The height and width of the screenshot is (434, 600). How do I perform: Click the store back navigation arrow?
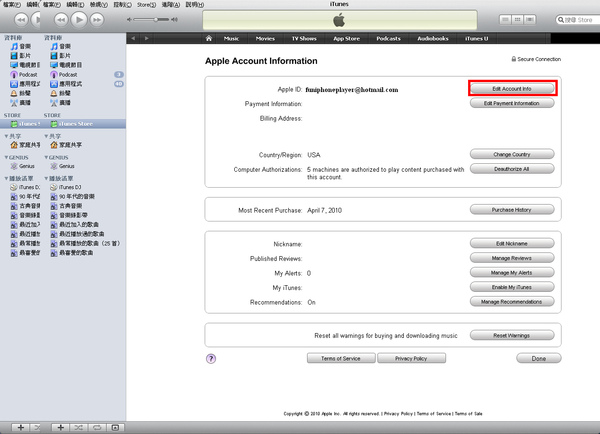[133, 38]
